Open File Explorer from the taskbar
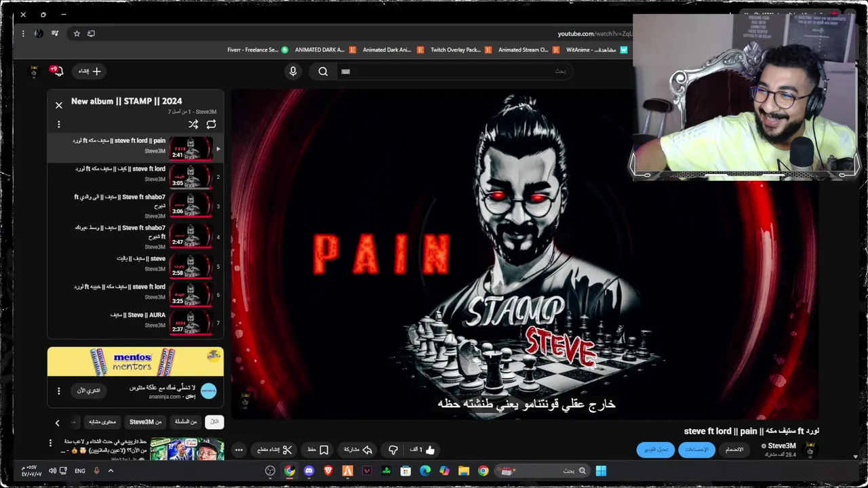This screenshot has width=868, height=488. (x=464, y=471)
